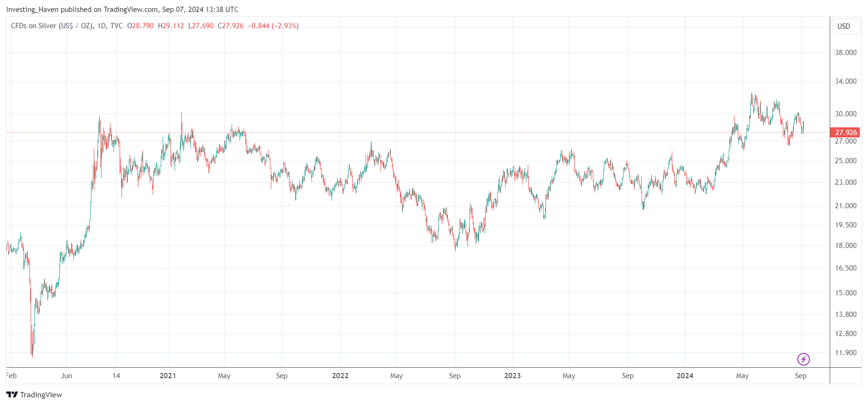Click the 11.900 price axis label

pos(846,353)
